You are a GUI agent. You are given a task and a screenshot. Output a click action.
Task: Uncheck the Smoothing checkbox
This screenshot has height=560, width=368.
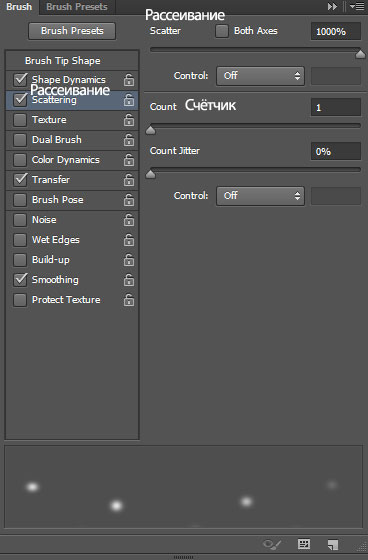coord(20,280)
